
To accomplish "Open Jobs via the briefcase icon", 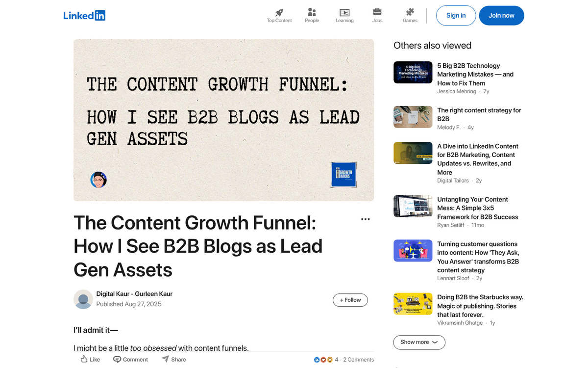I will pos(377,12).
